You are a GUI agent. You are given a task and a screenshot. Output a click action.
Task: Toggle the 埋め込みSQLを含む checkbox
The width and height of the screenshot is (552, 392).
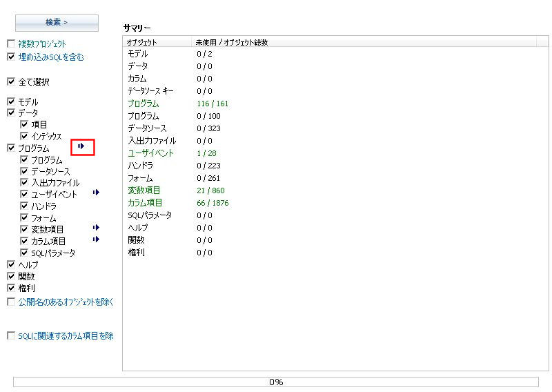point(11,57)
